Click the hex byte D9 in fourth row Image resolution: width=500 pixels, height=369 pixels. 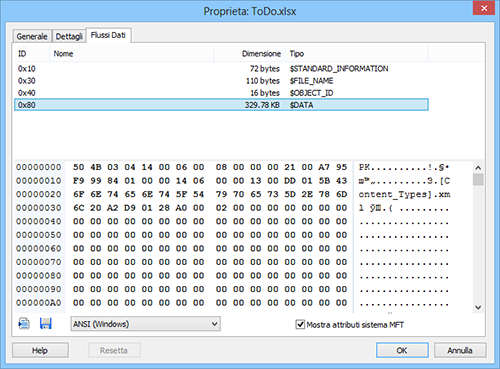pos(130,208)
